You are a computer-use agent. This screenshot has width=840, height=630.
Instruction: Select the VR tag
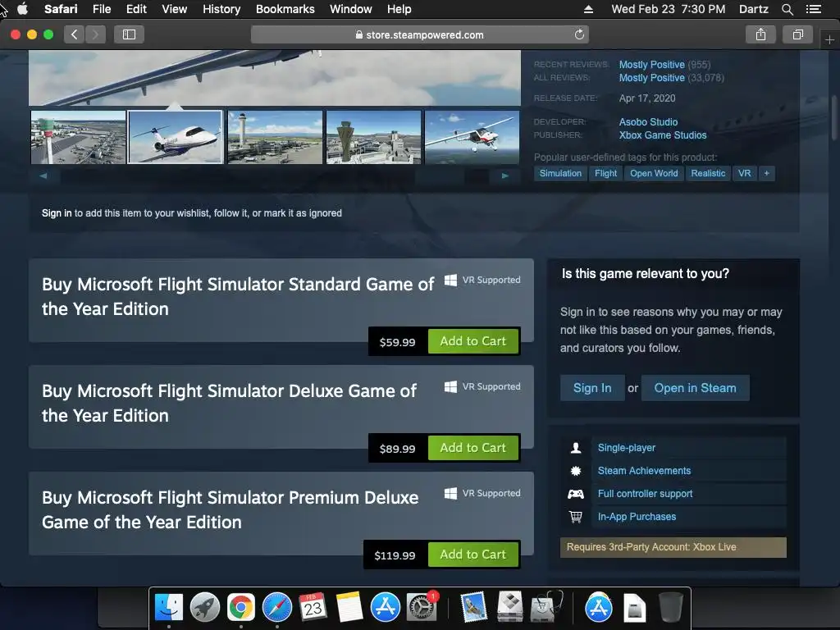point(745,174)
